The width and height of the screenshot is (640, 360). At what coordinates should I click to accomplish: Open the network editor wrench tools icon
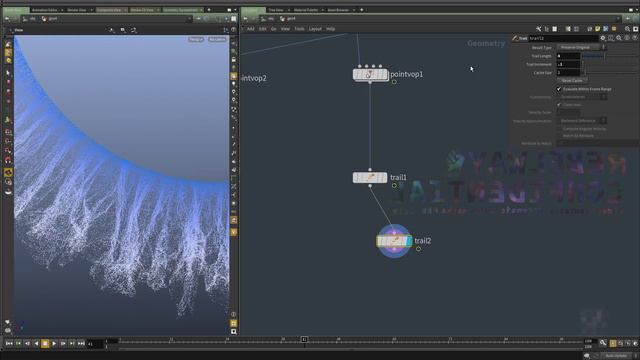(x=539, y=29)
